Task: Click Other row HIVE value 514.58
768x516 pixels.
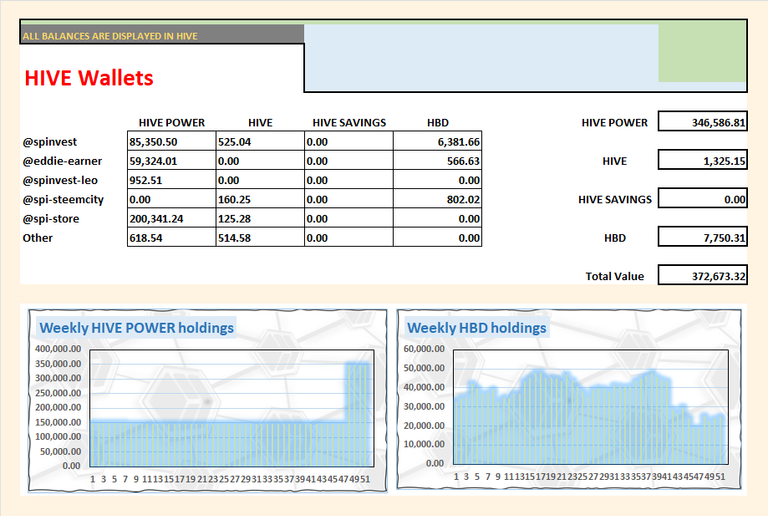Action: click(260, 237)
